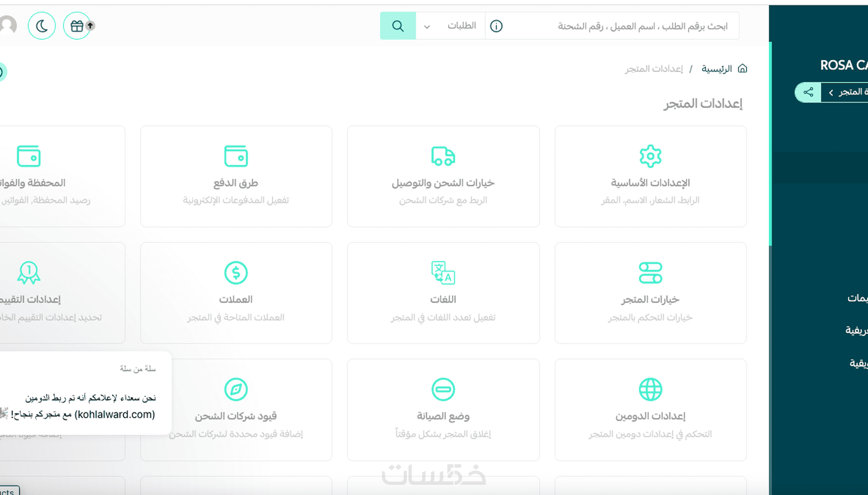The width and height of the screenshot is (868, 495).
Task: Click الربط مع شركات الشحن description
Action: 443,200
